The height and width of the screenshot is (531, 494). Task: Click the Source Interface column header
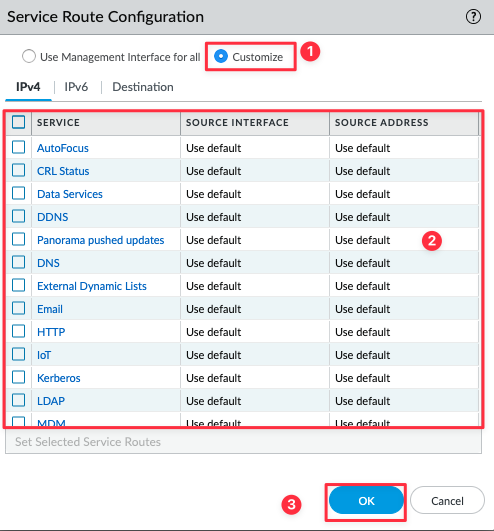[x=237, y=122]
